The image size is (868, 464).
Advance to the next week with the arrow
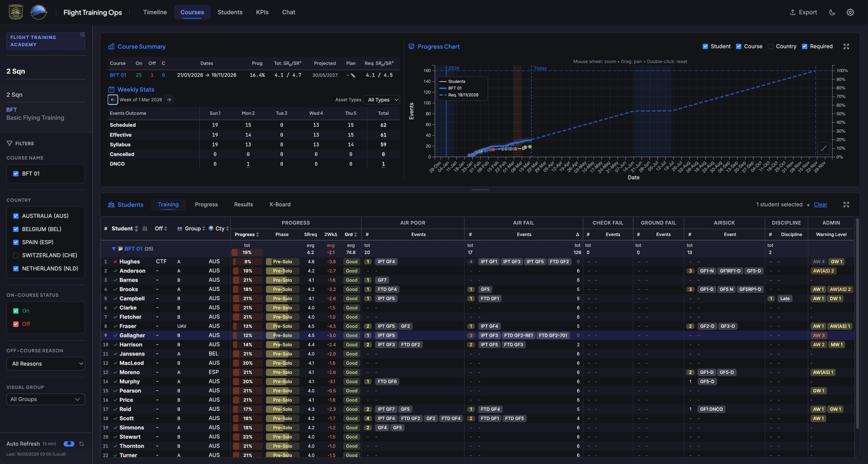pyautogui.click(x=169, y=99)
